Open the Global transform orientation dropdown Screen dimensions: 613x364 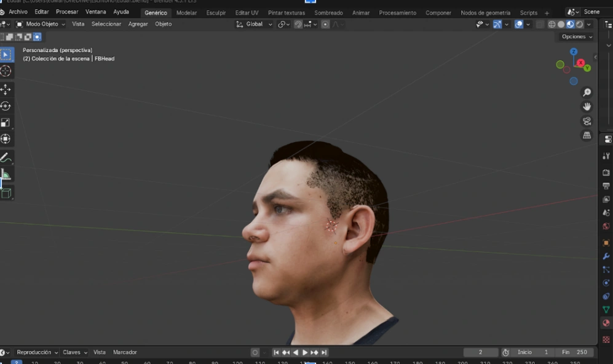click(253, 24)
